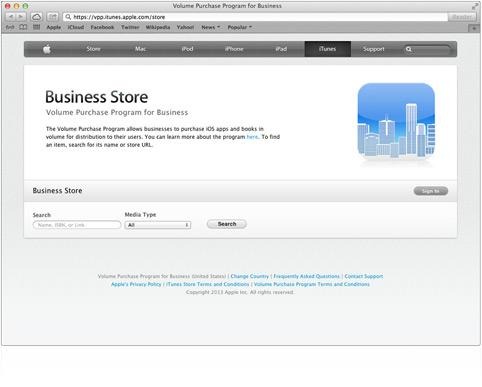Open the Support nav tab

pyautogui.click(x=373, y=49)
